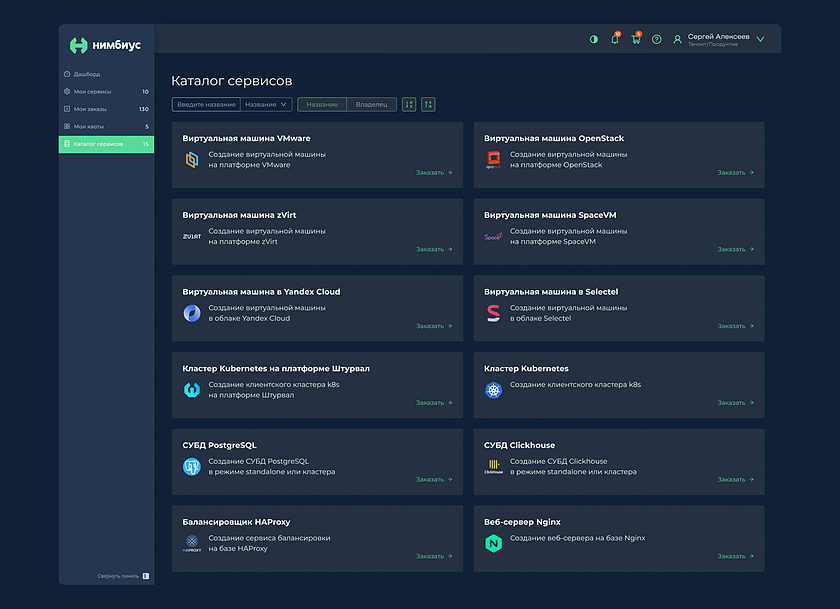Click the Нимбиус logo
Image resolution: width=840 pixels, height=609 pixels.
tap(106, 45)
